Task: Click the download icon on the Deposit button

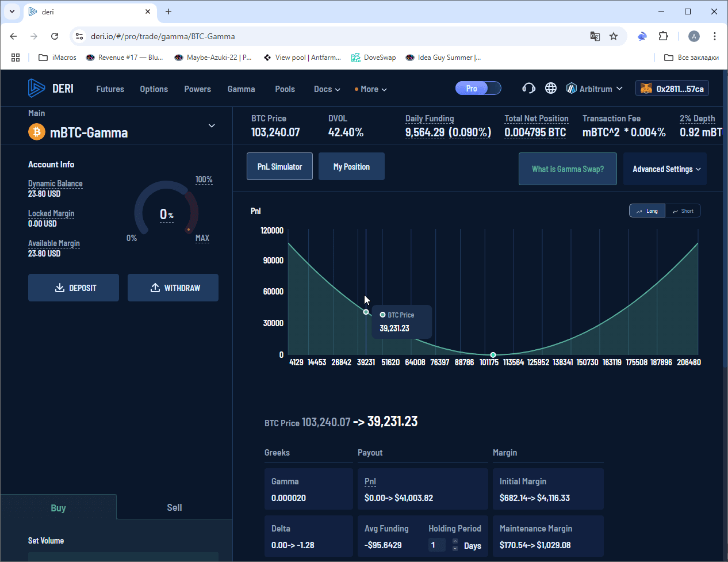Action: pyautogui.click(x=60, y=288)
